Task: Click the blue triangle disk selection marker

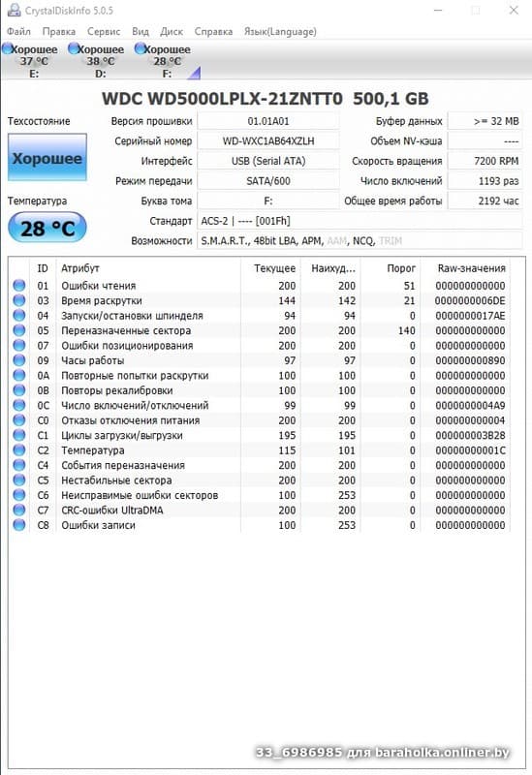Action: [x=195, y=73]
